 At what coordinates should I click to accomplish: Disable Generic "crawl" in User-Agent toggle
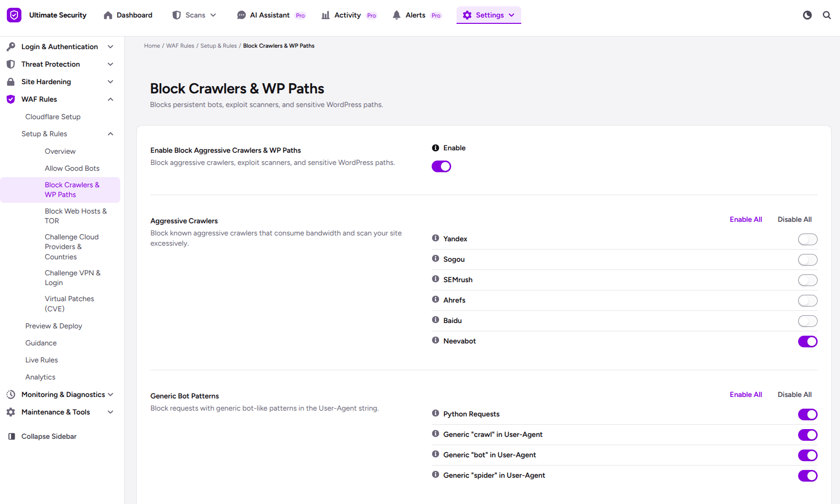coord(808,435)
